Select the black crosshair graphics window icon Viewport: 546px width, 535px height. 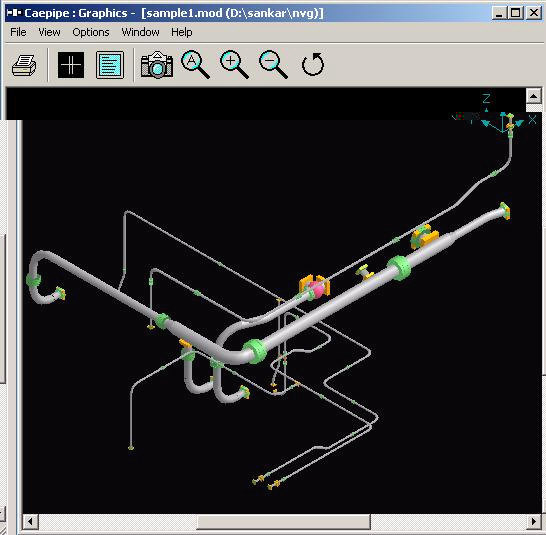(x=71, y=65)
